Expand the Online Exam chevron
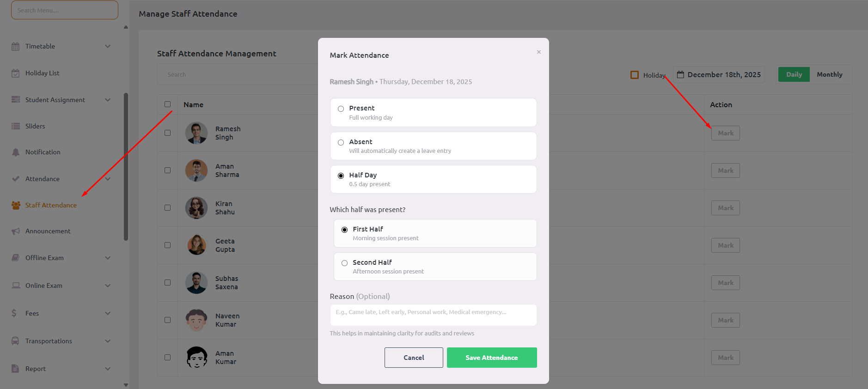The height and width of the screenshot is (389, 868). coord(108,286)
